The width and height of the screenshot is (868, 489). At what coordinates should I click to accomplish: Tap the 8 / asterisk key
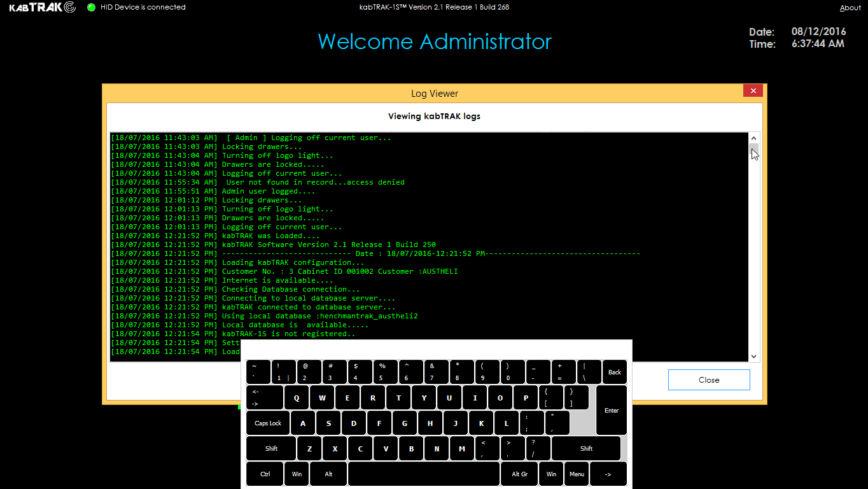462,372
